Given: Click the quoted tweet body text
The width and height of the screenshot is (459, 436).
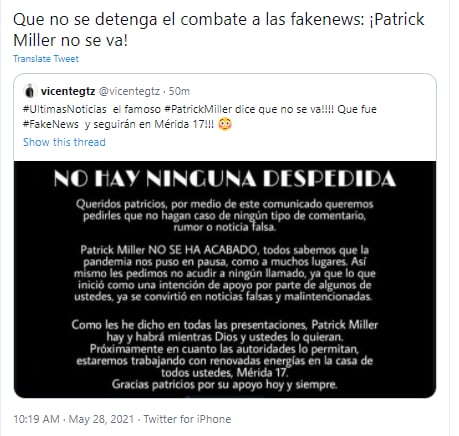Looking at the screenshot, I should (200, 117).
